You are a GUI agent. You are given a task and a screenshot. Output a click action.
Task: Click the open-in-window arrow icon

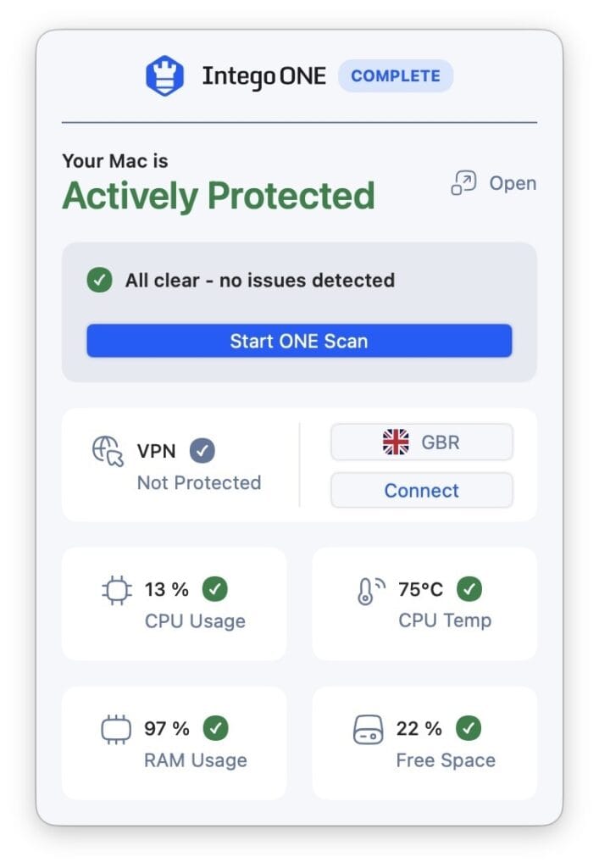tap(463, 183)
